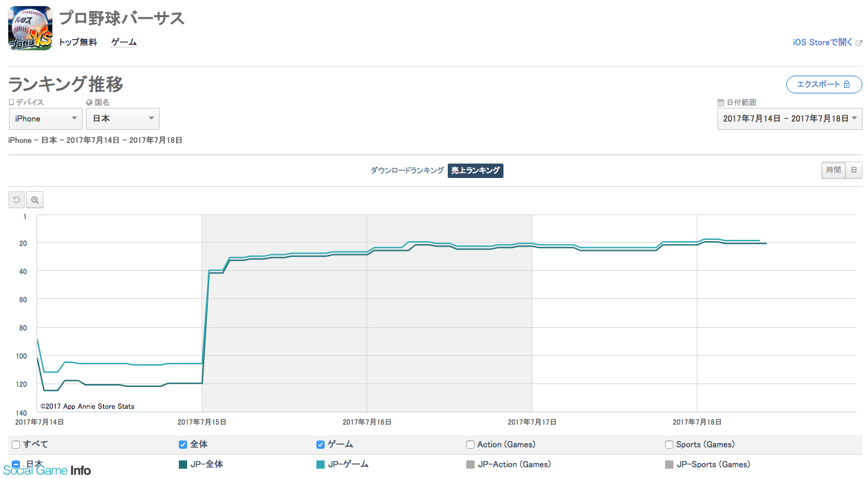Click the エクスポート button
The width and height of the screenshot is (868, 479).
tap(824, 85)
